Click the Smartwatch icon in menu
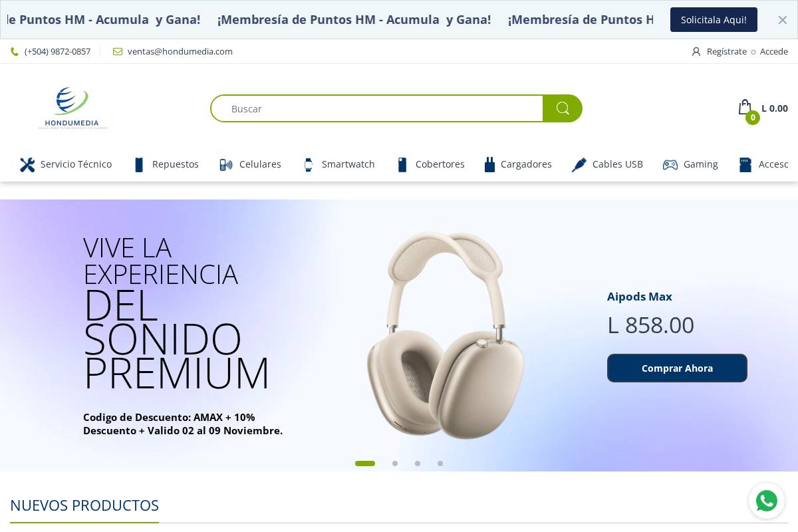 pos(309,165)
